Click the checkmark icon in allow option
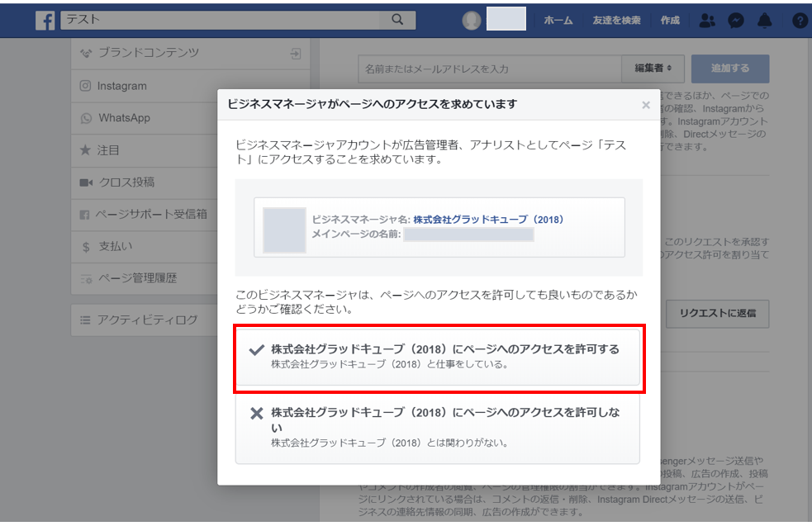Image resolution: width=812 pixels, height=526 pixels. point(256,350)
